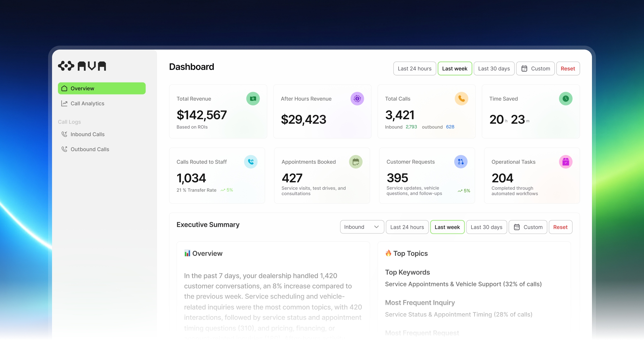The image size is (644, 340).
Task: Click Reset in Executive Summary
Action: tap(560, 227)
